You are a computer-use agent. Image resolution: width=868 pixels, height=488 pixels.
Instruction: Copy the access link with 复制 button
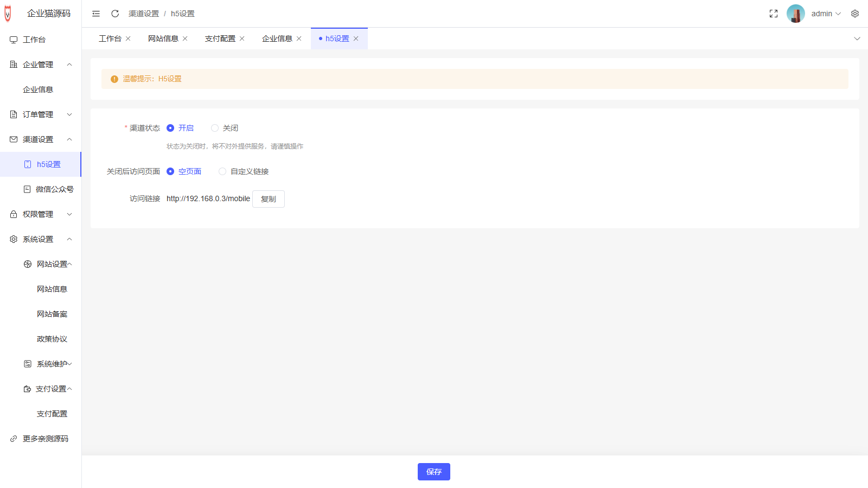(269, 199)
